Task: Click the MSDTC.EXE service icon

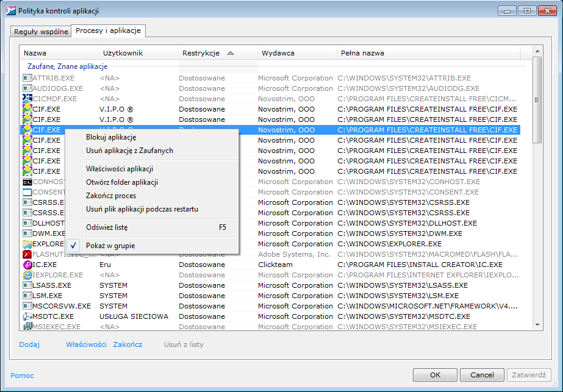Action: coord(27,316)
